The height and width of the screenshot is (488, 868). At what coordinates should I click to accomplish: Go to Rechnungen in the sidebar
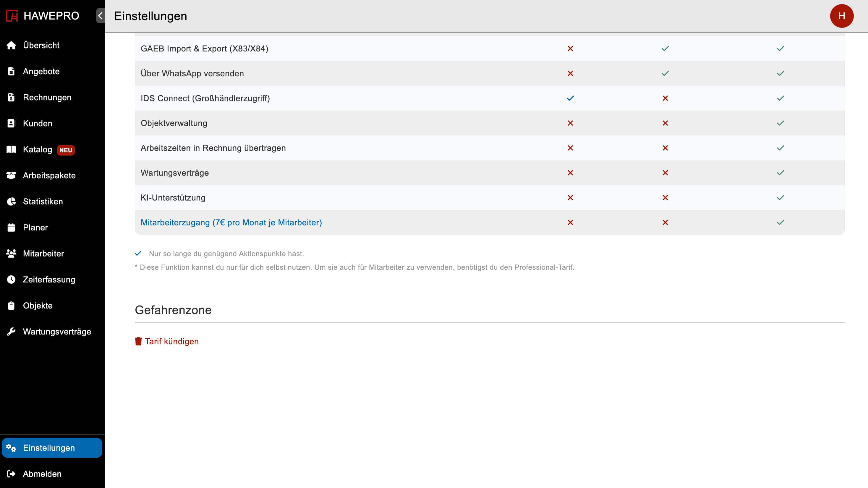click(x=47, y=97)
